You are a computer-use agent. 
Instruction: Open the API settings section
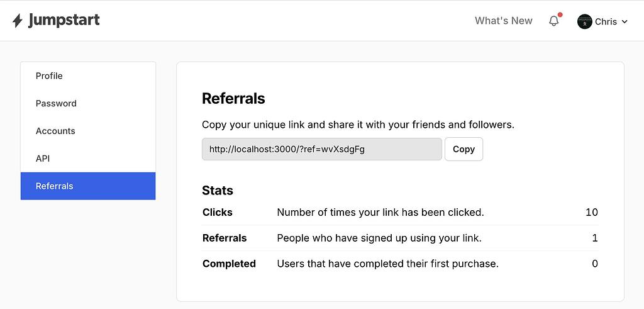point(88,159)
